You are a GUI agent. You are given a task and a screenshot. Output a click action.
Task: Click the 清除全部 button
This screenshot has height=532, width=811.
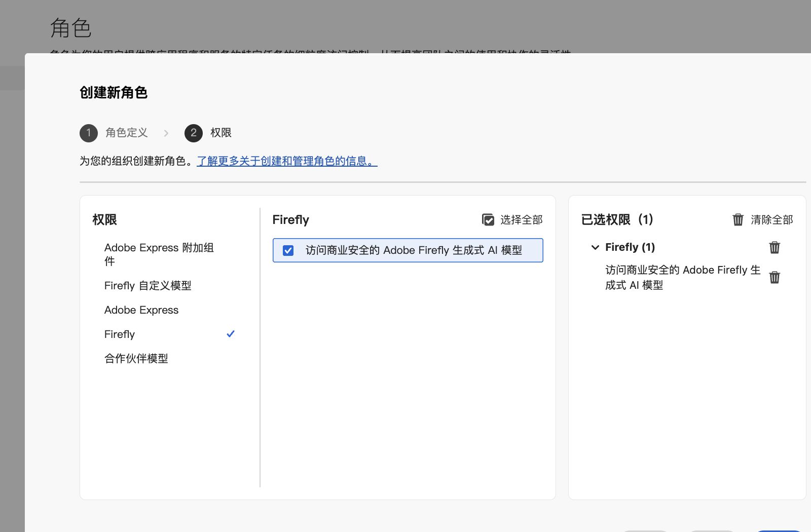[770, 220]
